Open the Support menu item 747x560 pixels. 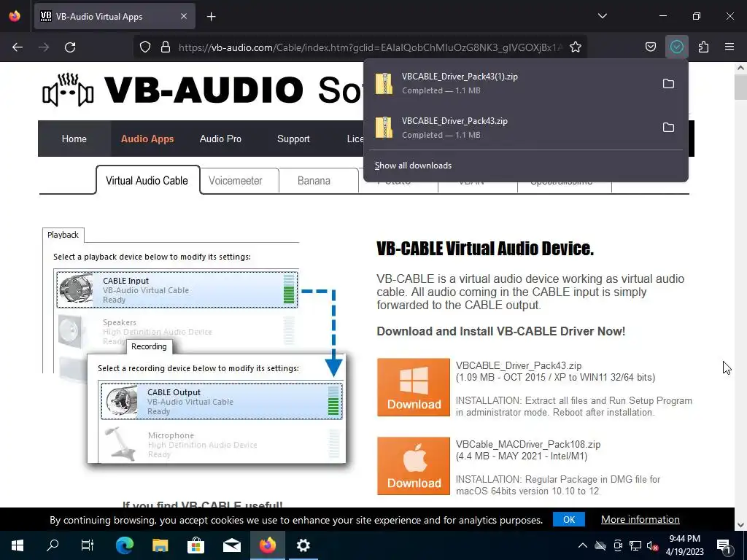click(x=293, y=139)
